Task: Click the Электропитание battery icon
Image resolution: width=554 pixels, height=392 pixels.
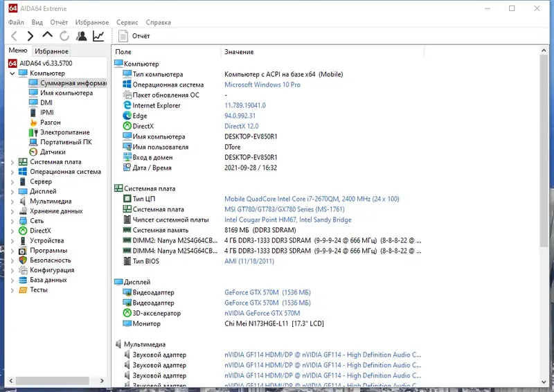Action: [33, 132]
